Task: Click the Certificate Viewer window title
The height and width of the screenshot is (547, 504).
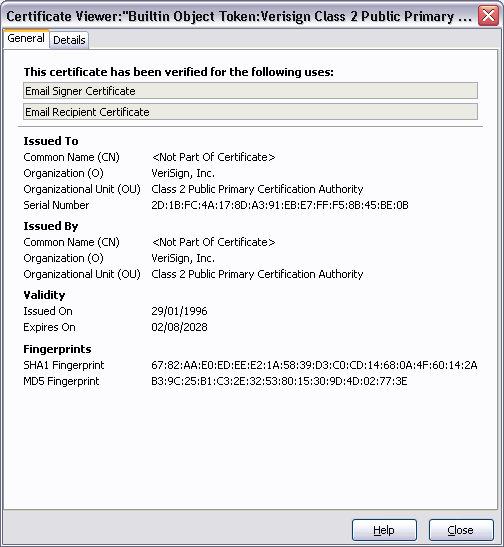Action: point(239,16)
